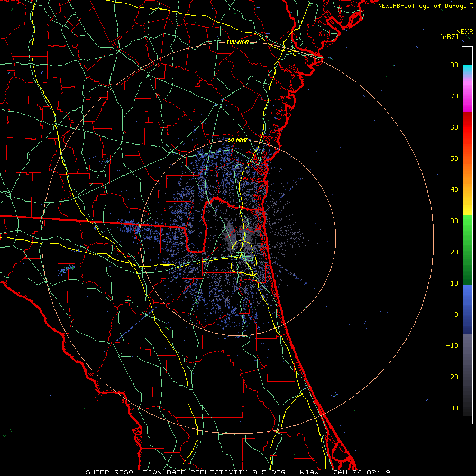Click the NEXR label above color scale
The image size is (476, 476).
pyautogui.click(x=465, y=32)
